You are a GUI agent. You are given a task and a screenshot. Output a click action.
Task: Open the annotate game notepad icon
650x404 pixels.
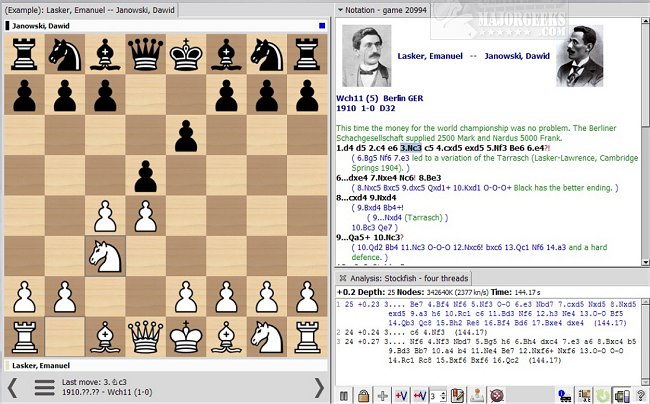(458, 396)
